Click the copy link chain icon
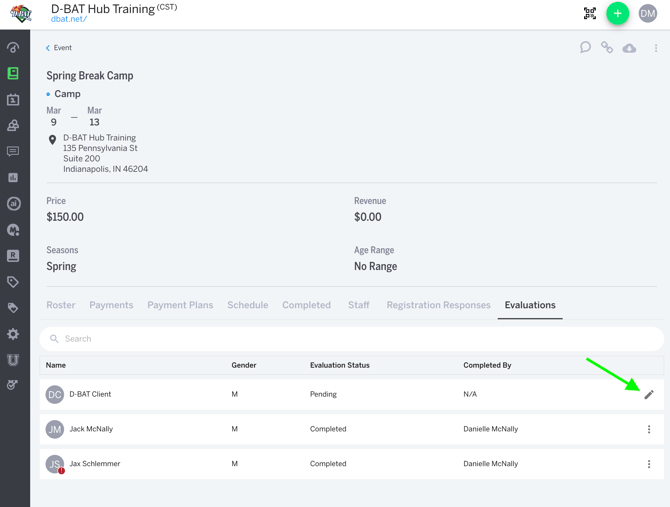This screenshot has width=670, height=507. click(x=607, y=47)
